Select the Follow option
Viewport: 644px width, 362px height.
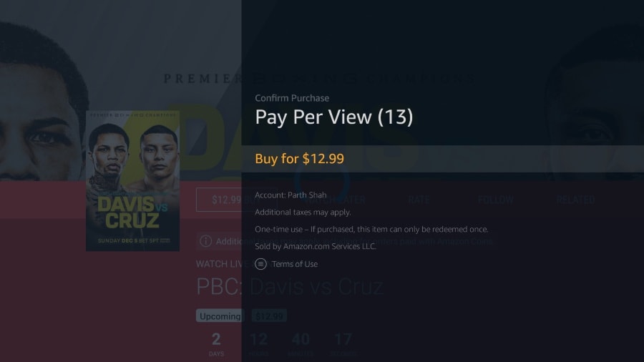(x=496, y=200)
